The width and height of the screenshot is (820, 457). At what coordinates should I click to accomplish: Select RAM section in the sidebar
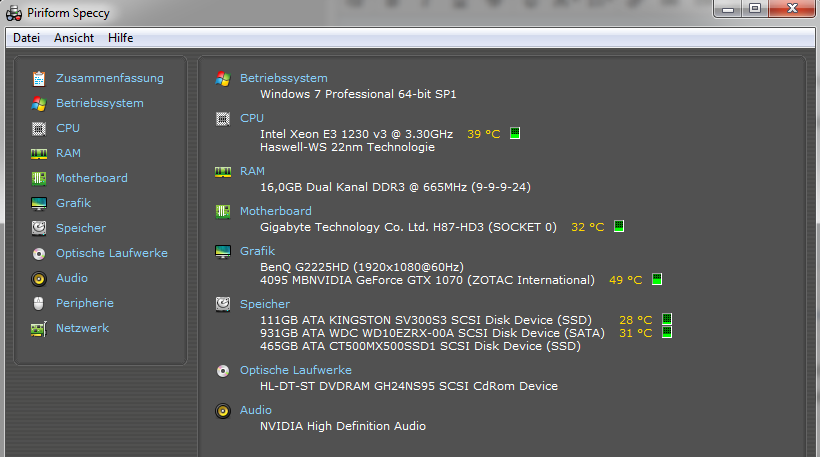(x=69, y=153)
